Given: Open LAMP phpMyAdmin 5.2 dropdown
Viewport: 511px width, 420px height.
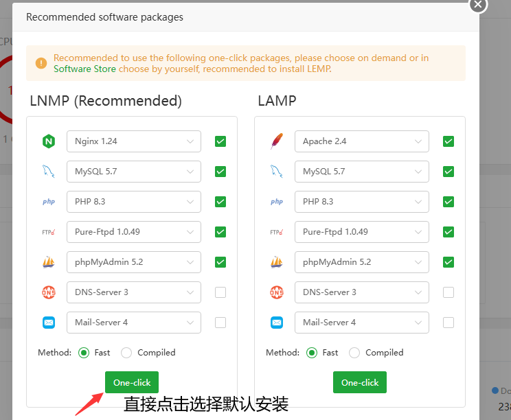Looking at the screenshot, I should pos(362,262).
